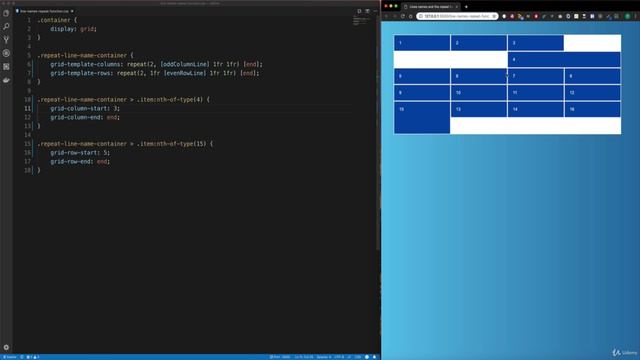This screenshot has width=640, height=360.
Task: Click the browser home button
Action: (411, 16)
